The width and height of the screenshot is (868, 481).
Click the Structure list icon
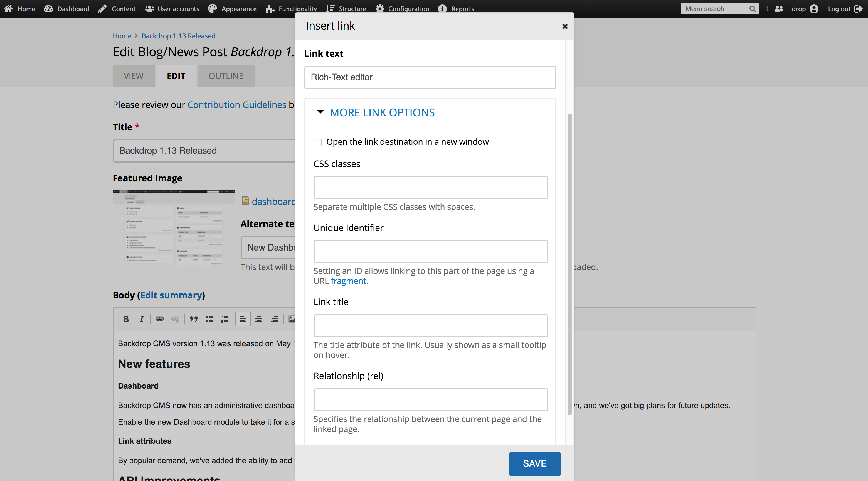331,8
